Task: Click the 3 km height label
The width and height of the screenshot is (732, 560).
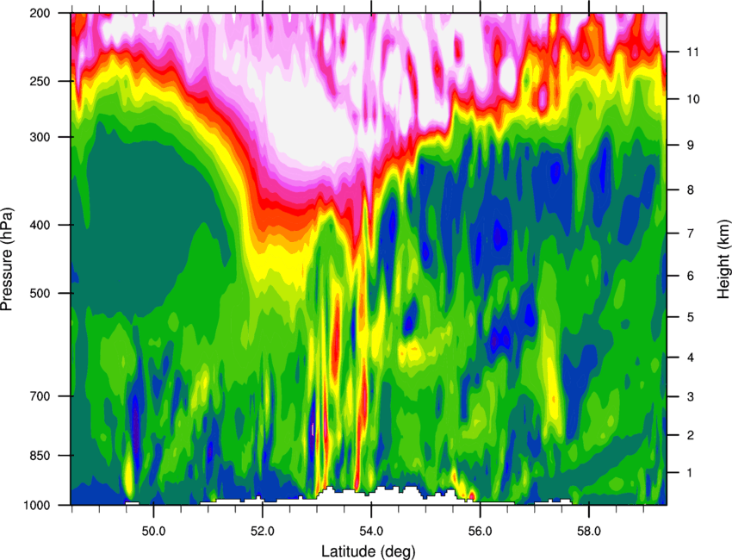Action: coord(691,396)
